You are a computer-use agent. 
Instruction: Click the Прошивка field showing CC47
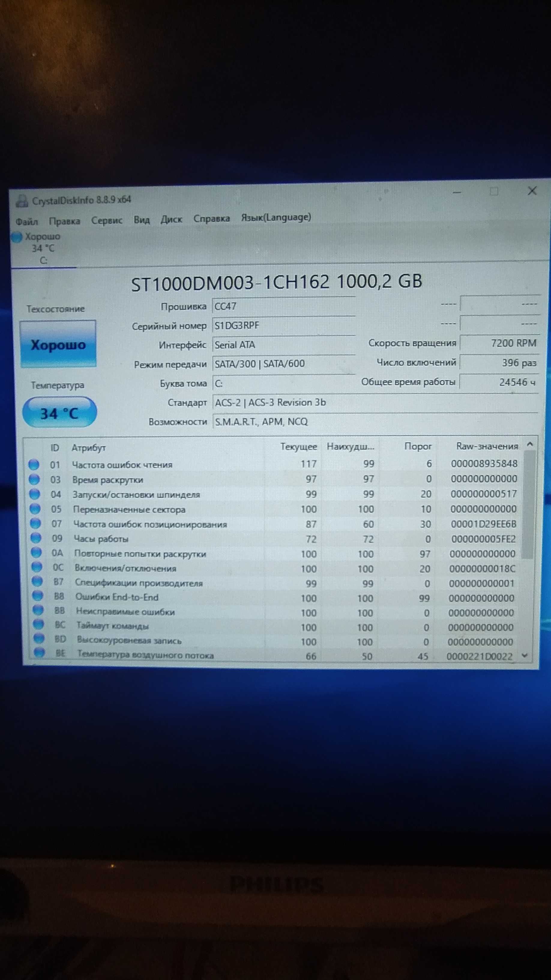(x=284, y=306)
